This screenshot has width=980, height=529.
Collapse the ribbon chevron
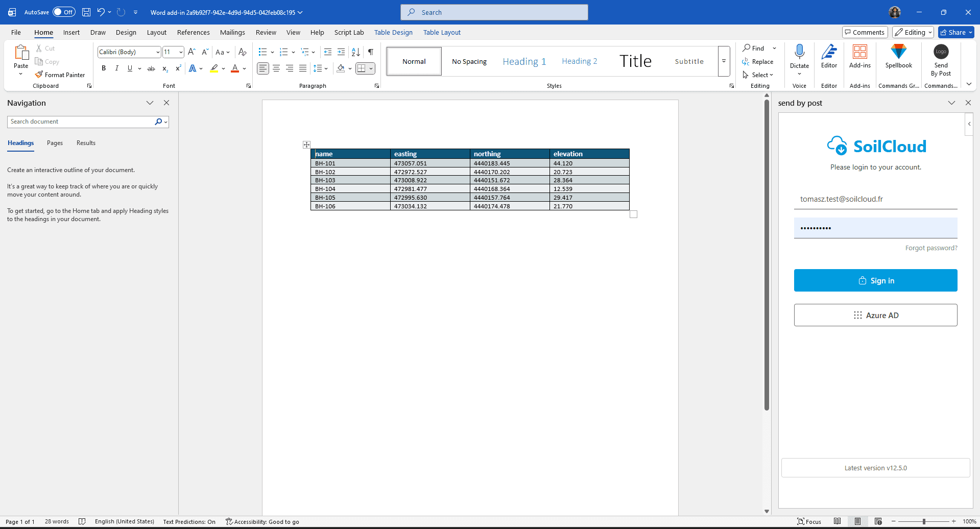969,84
